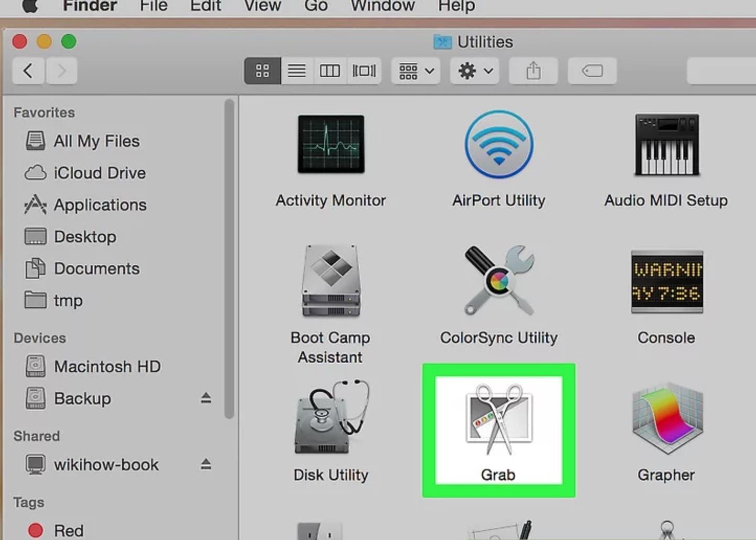756x540 pixels.
Task: Open the item arrangement dropdown
Action: point(416,71)
